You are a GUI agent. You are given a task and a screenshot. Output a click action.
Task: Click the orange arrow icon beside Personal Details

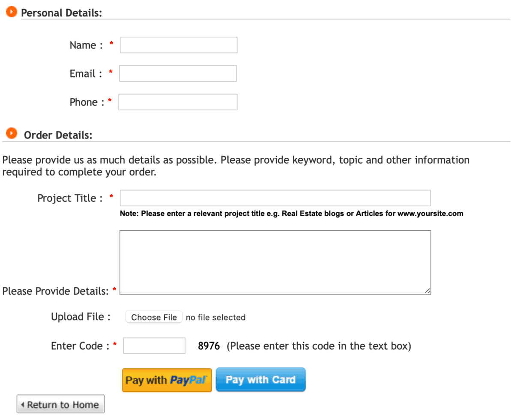pos(11,12)
